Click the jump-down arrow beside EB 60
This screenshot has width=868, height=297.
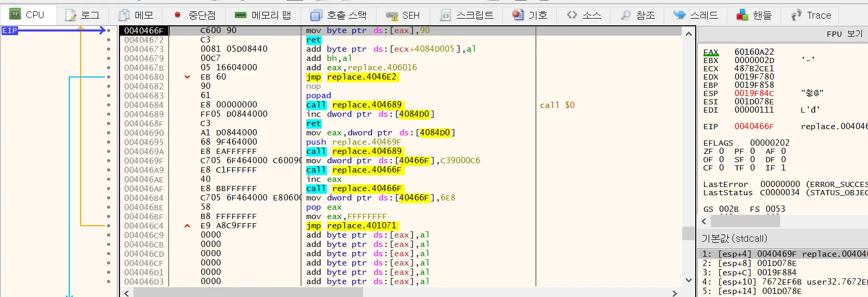pyautogui.click(x=187, y=77)
